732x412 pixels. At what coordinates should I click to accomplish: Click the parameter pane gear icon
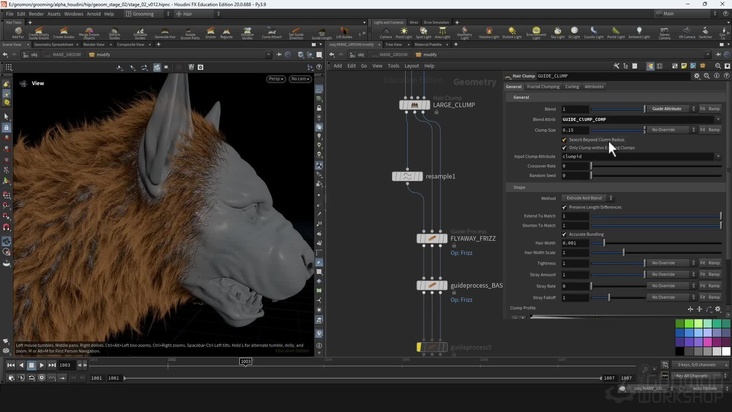click(697, 76)
